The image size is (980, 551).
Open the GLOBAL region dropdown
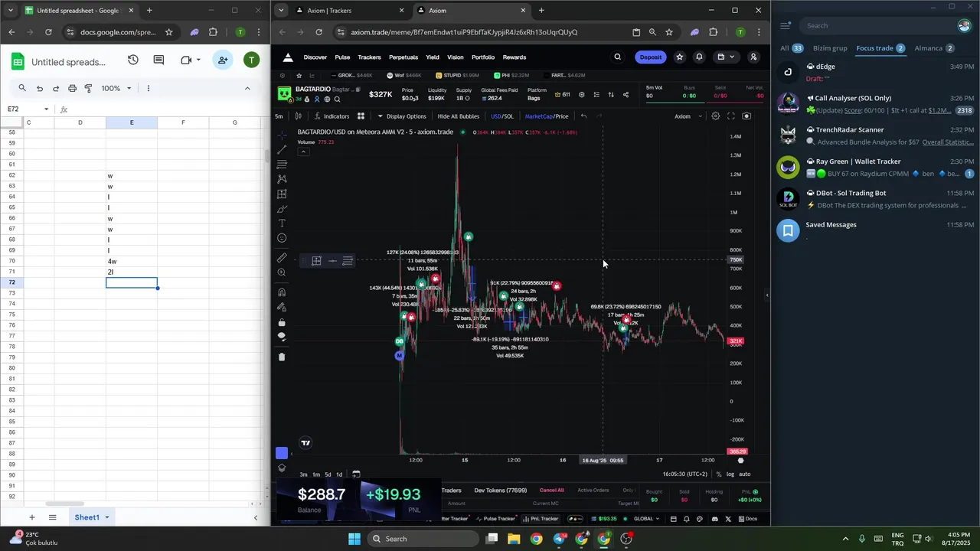pos(647,519)
